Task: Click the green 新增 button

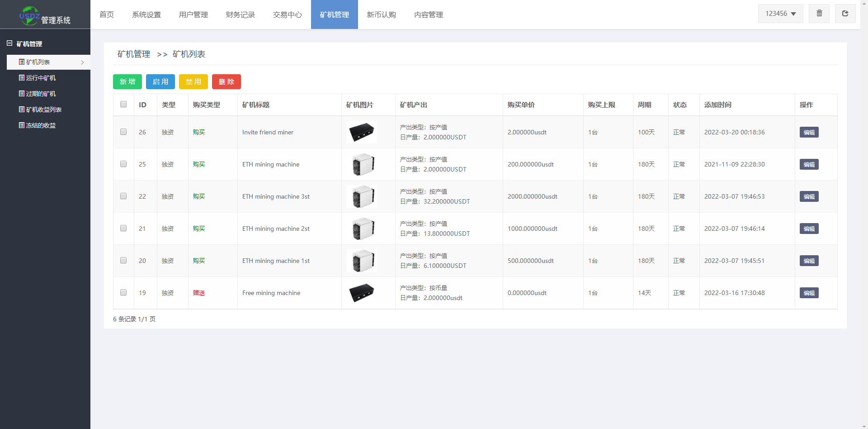Action: [x=127, y=82]
